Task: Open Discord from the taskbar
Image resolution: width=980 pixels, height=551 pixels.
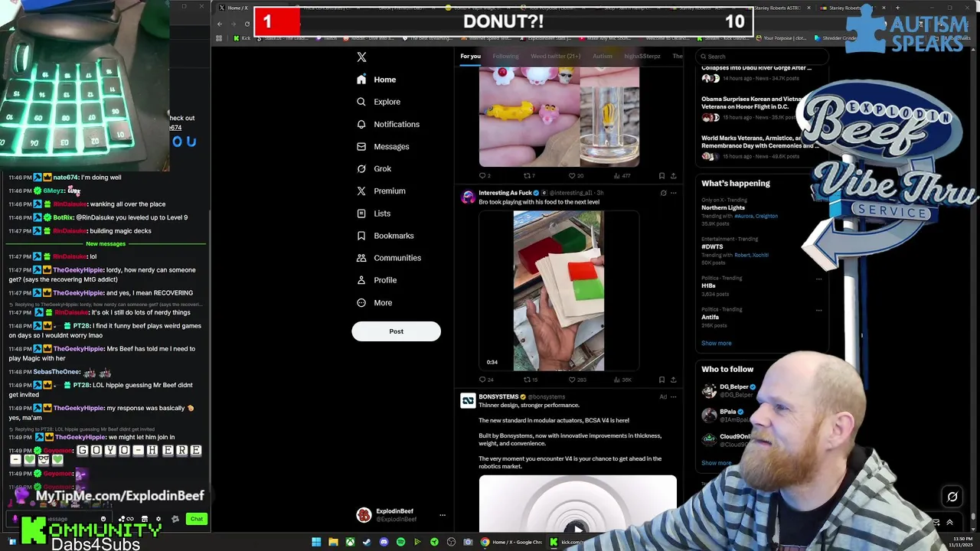Action: click(384, 542)
